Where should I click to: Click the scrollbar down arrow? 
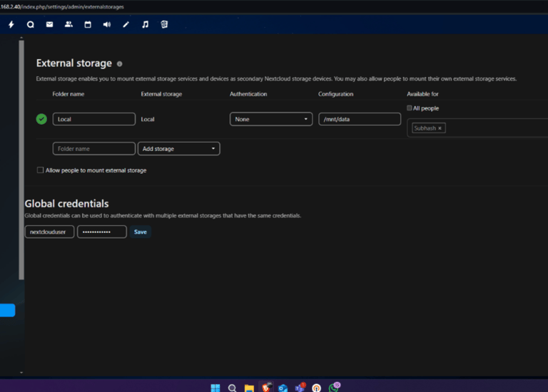tap(21, 373)
